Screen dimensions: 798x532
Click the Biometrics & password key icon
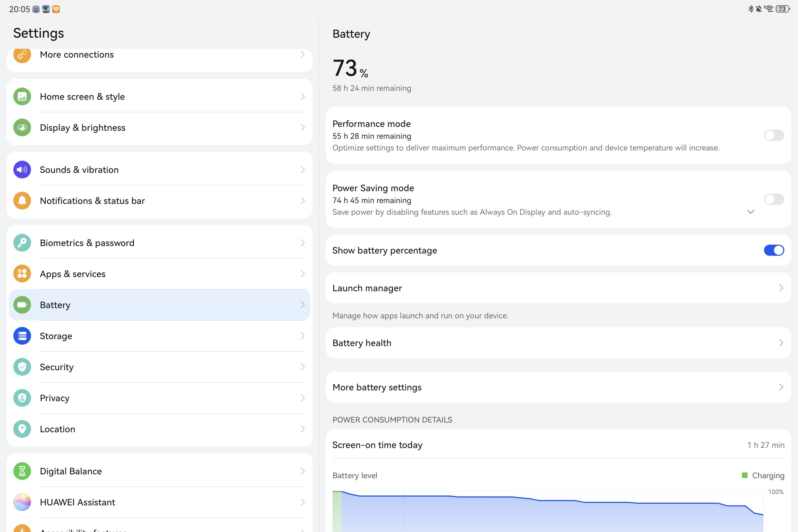point(22,243)
